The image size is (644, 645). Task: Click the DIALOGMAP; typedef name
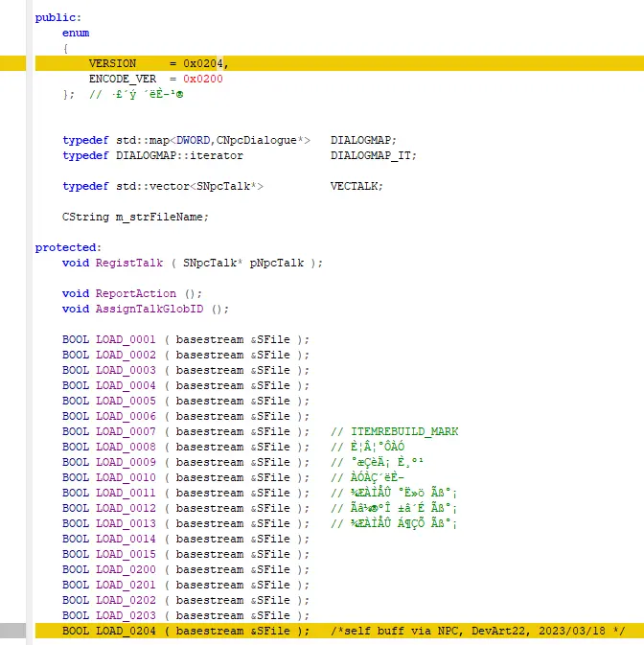pos(363,140)
